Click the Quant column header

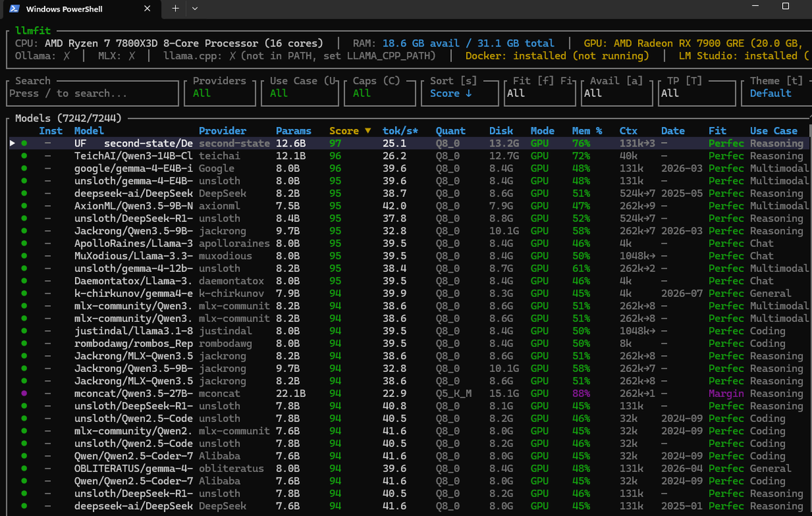[x=451, y=131]
